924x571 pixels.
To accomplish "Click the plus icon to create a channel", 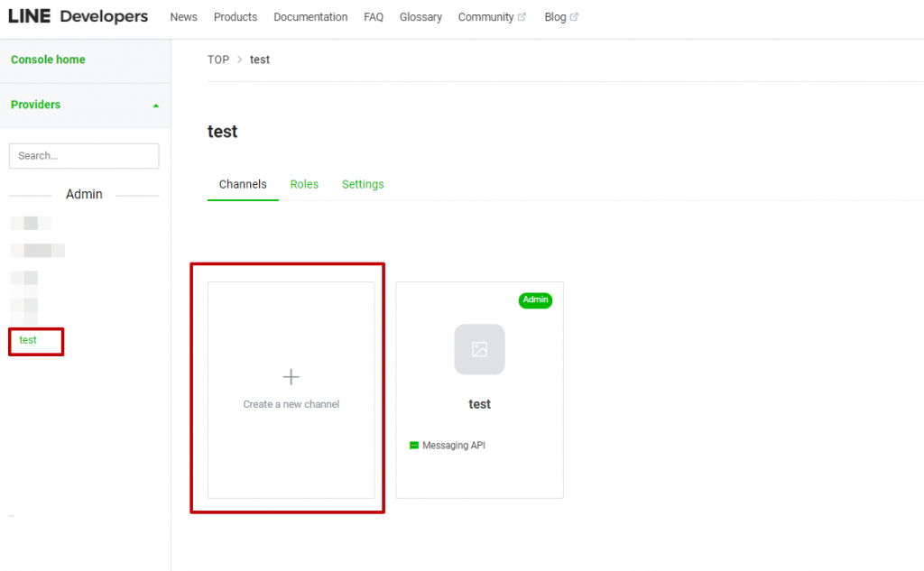I will (291, 376).
